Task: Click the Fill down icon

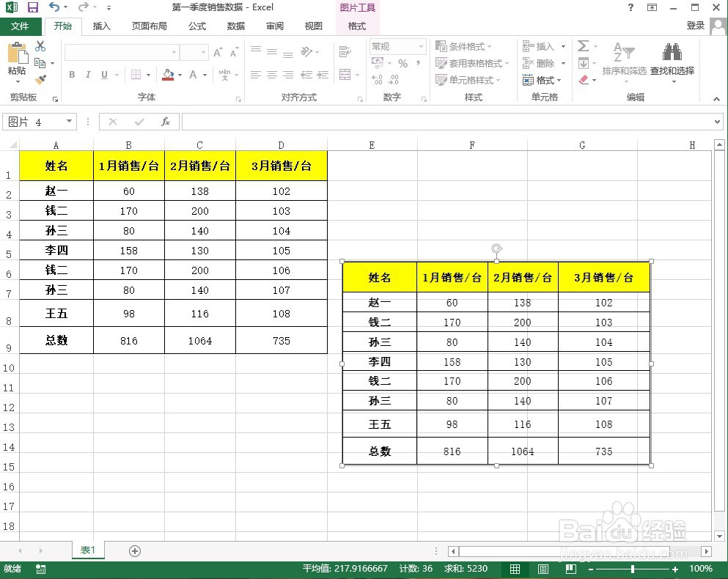Action: click(584, 63)
